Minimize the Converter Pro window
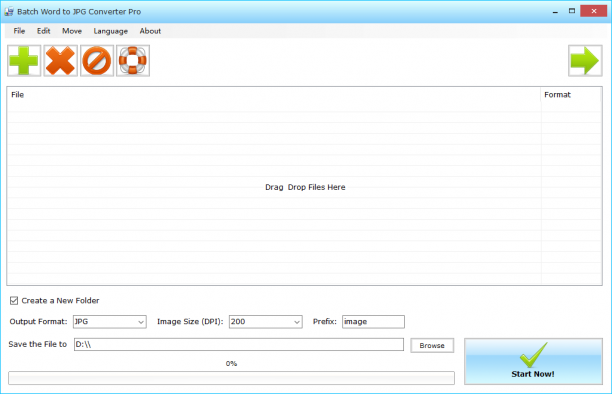This screenshot has width=612, height=394. pos(555,12)
